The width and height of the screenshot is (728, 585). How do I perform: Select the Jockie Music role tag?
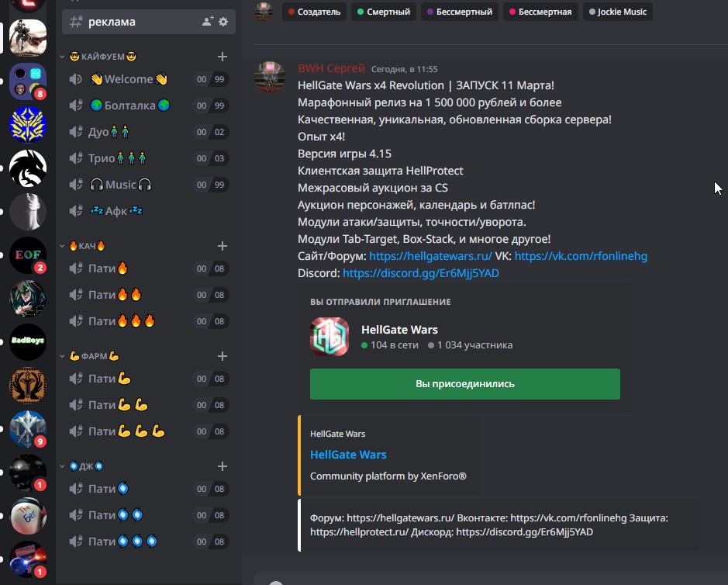[x=617, y=12]
